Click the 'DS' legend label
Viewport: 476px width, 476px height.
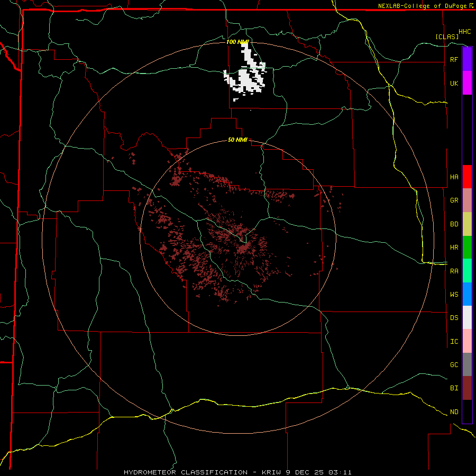point(454,318)
